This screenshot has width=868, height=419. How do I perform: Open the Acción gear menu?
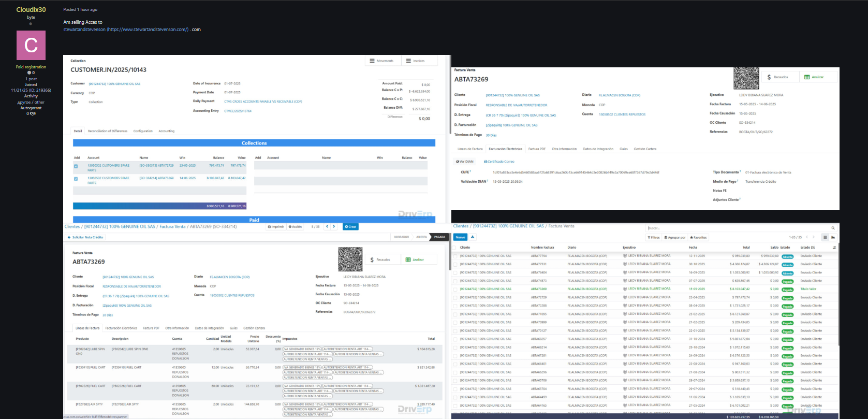click(x=296, y=227)
